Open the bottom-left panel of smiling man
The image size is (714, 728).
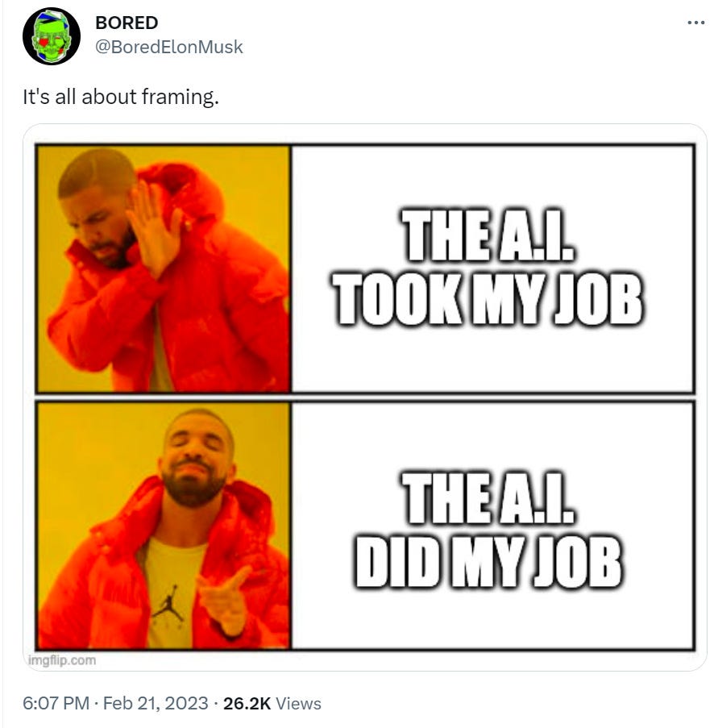point(164,526)
